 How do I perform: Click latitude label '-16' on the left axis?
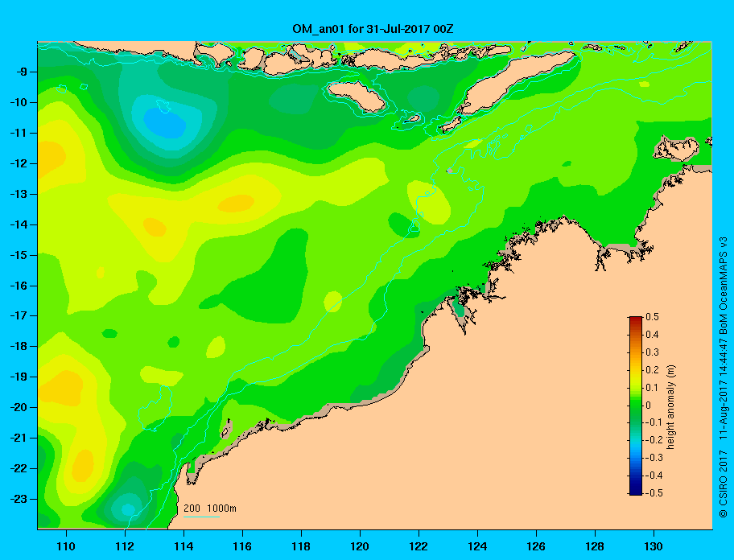(19, 286)
